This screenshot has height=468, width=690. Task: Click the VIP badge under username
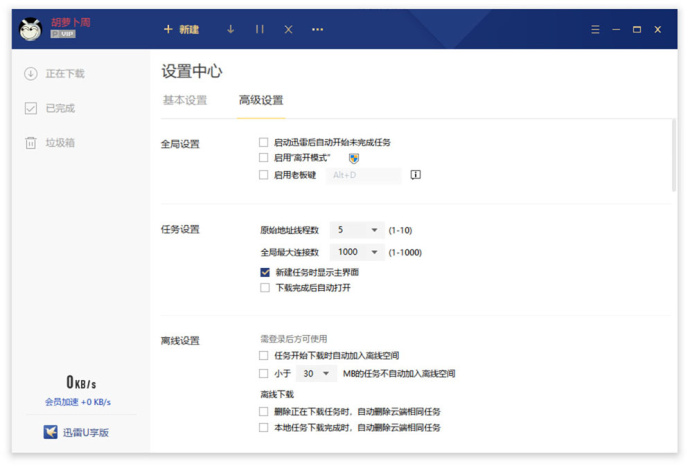(63, 34)
